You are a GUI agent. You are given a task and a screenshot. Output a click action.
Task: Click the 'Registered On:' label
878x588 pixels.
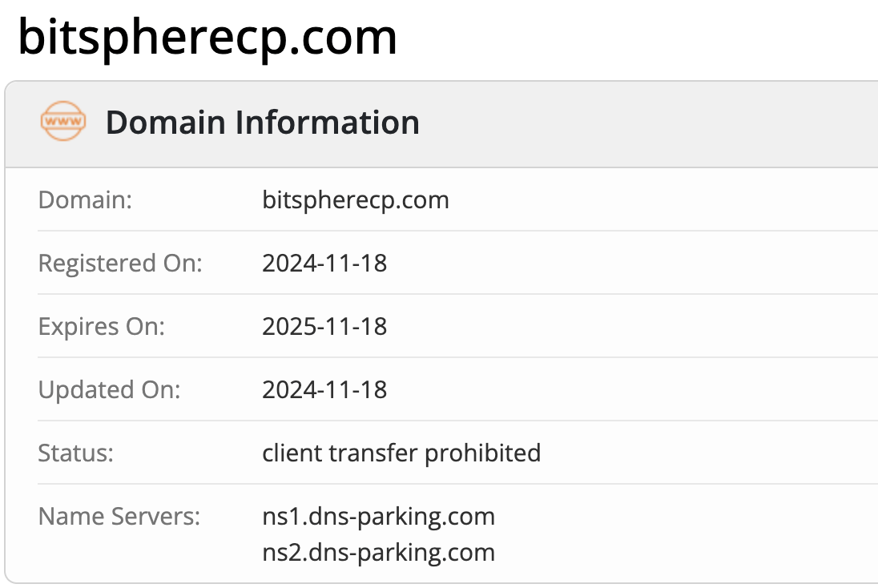click(120, 263)
